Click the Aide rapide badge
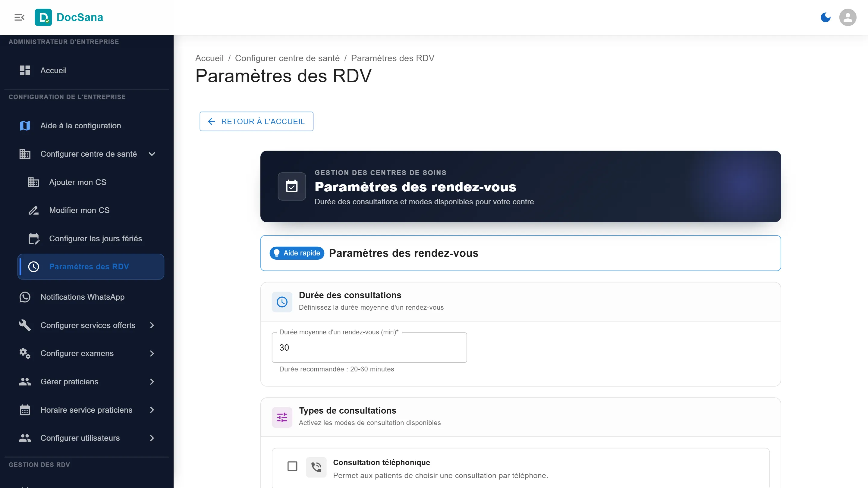Image resolution: width=868 pixels, height=488 pixels. pyautogui.click(x=297, y=253)
